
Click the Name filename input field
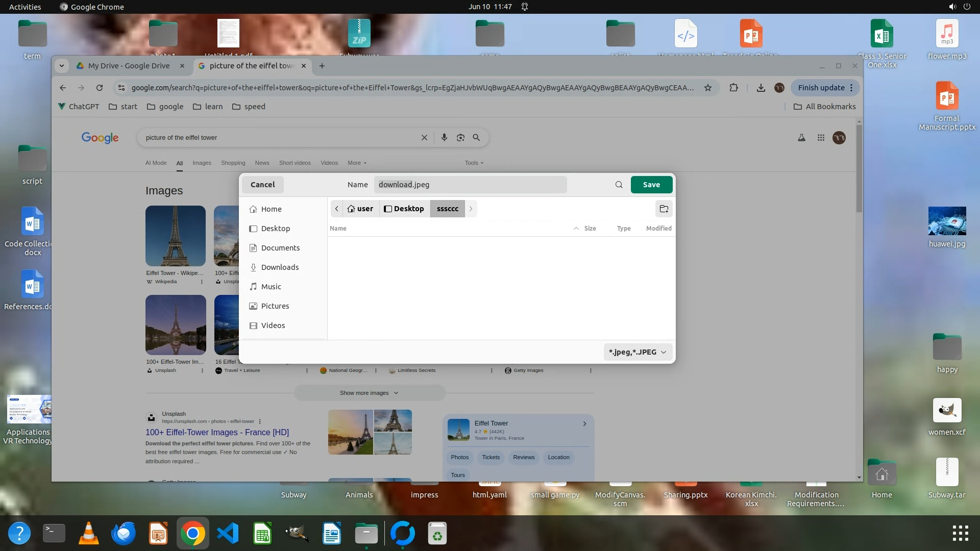tap(470, 185)
